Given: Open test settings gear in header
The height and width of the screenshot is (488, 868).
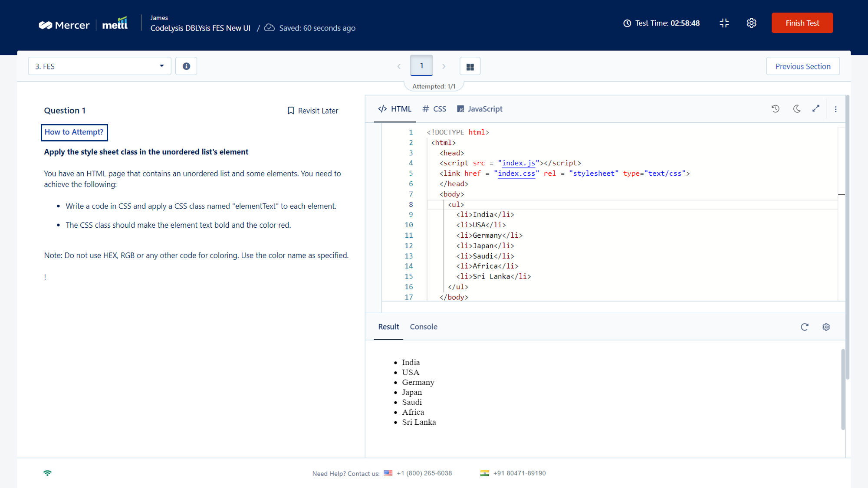Looking at the screenshot, I should point(752,23).
